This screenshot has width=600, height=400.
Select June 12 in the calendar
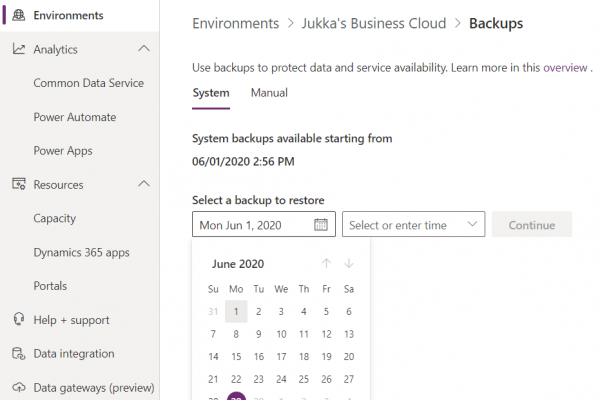click(x=326, y=334)
